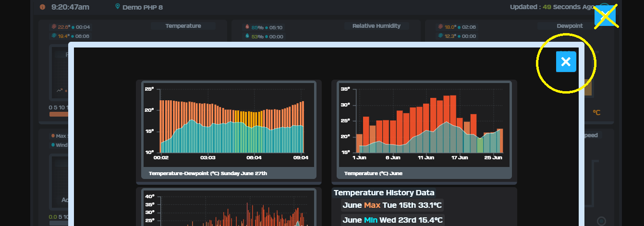Click the 02:06 max dewpoint time
Screen dimensions: 644x226
[469, 27]
